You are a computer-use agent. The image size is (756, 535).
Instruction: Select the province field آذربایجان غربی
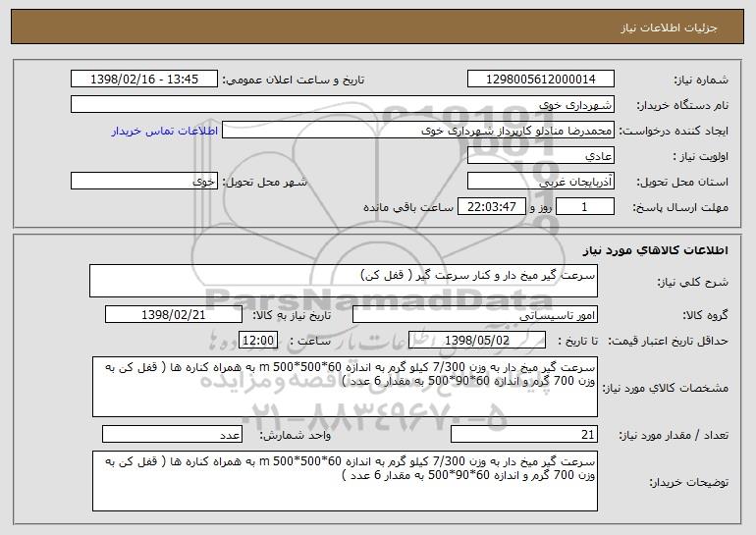pyautogui.click(x=540, y=182)
